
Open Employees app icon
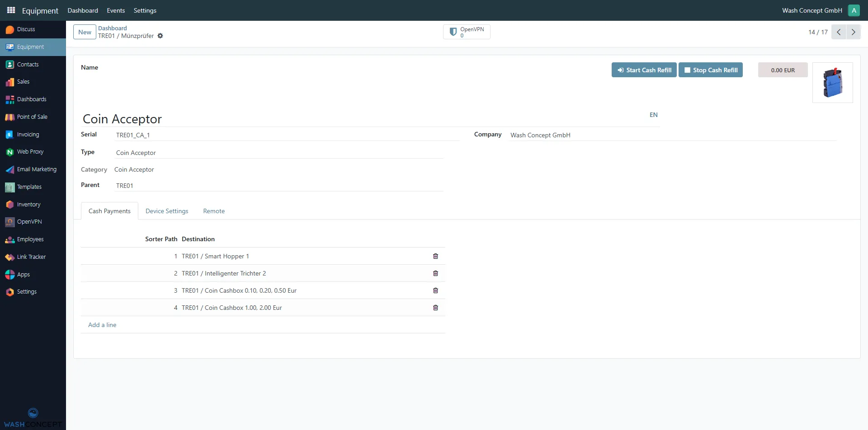tap(9, 239)
